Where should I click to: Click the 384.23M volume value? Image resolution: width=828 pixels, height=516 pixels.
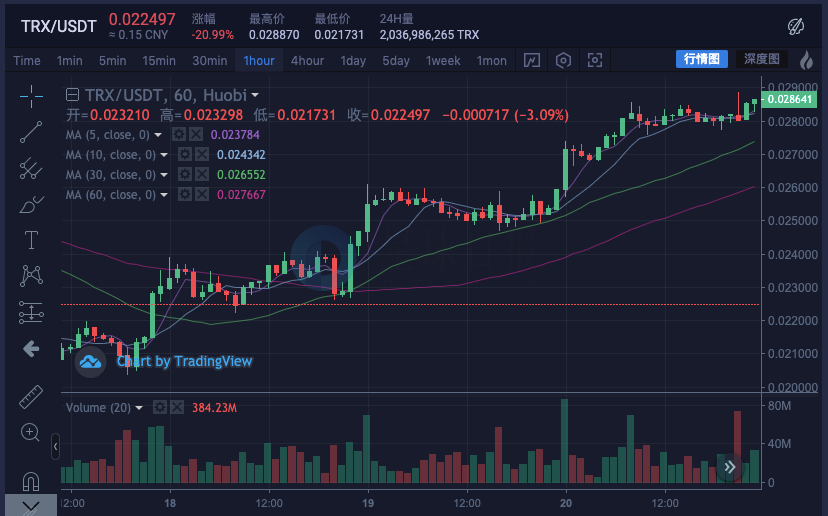[x=214, y=408]
